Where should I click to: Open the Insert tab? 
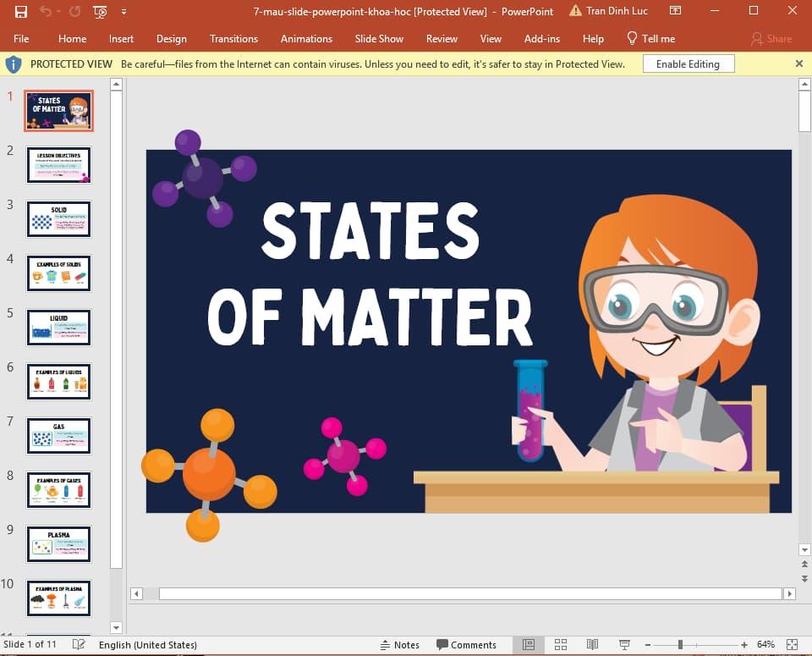click(x=121, y=38)
